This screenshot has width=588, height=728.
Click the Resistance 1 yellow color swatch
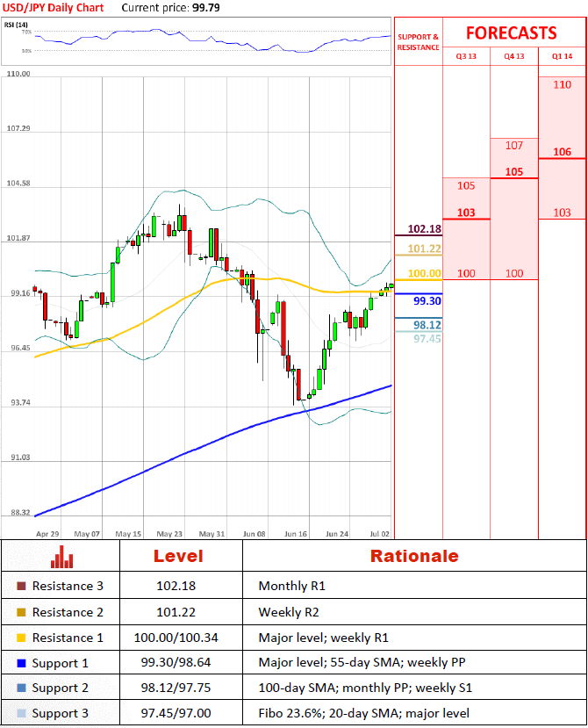tap(21, 638)
